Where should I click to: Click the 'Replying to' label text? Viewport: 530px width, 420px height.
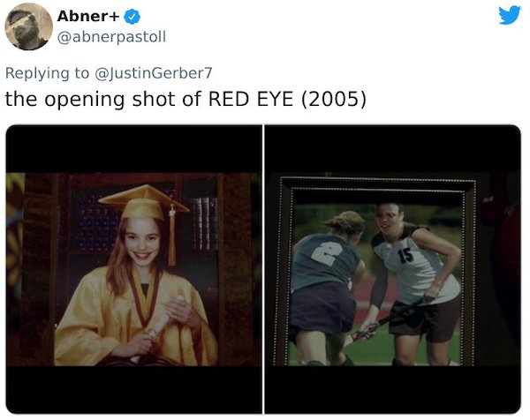[x=47, y=73]
